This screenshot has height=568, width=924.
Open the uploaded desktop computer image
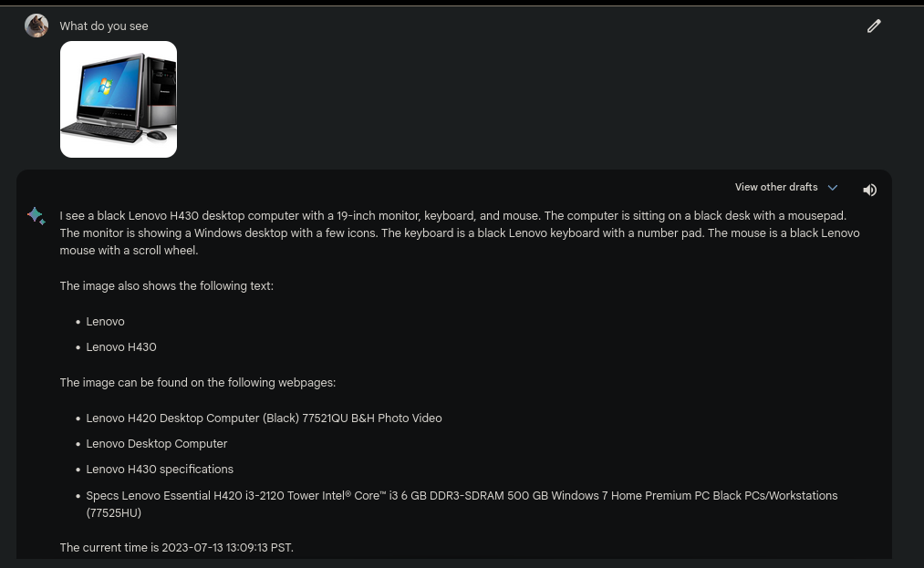(119, 99)
